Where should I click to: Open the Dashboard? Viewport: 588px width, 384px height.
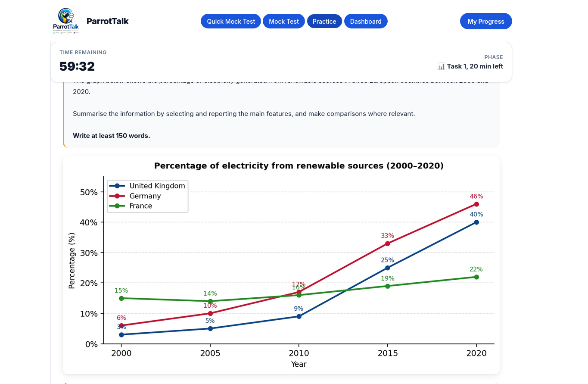pyautogui.click(x=366, y=21)
